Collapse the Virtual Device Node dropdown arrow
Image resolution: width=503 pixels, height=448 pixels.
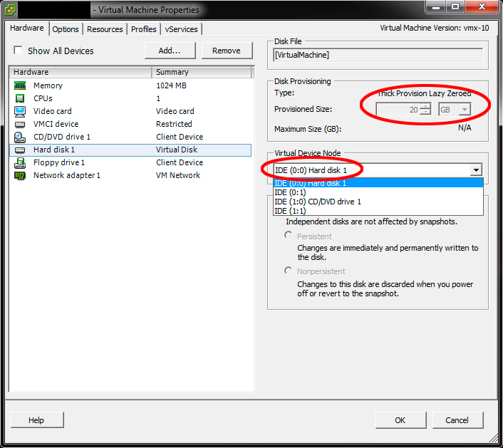click(x=476, y=170)
